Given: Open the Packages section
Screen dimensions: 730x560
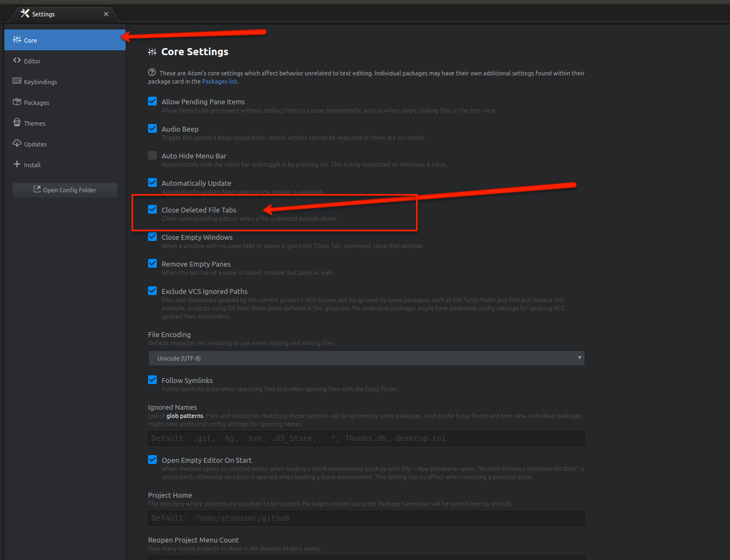Looking at the screenshot, I should coord(65,102).
